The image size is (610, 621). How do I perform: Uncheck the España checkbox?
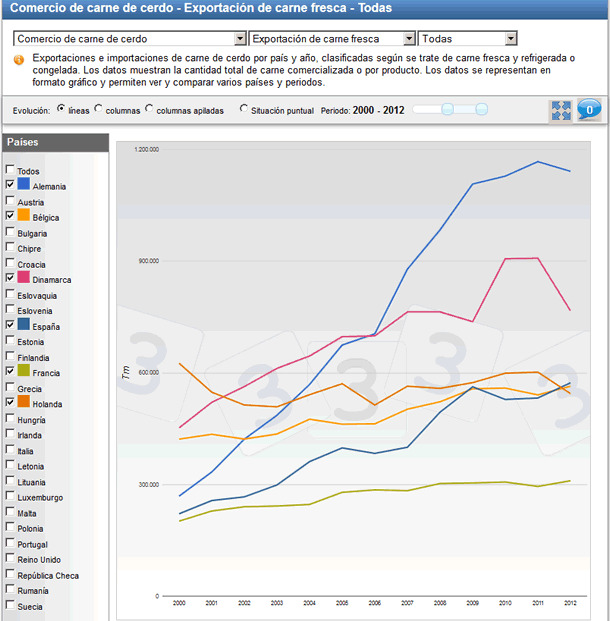click(x=10, y=324)
